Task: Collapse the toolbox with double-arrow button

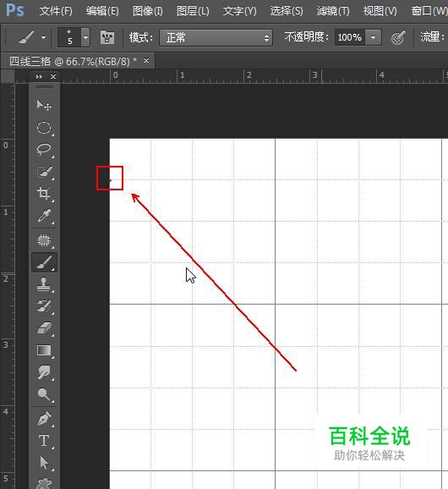Action: pyautogui.click(x=39, y=76)
